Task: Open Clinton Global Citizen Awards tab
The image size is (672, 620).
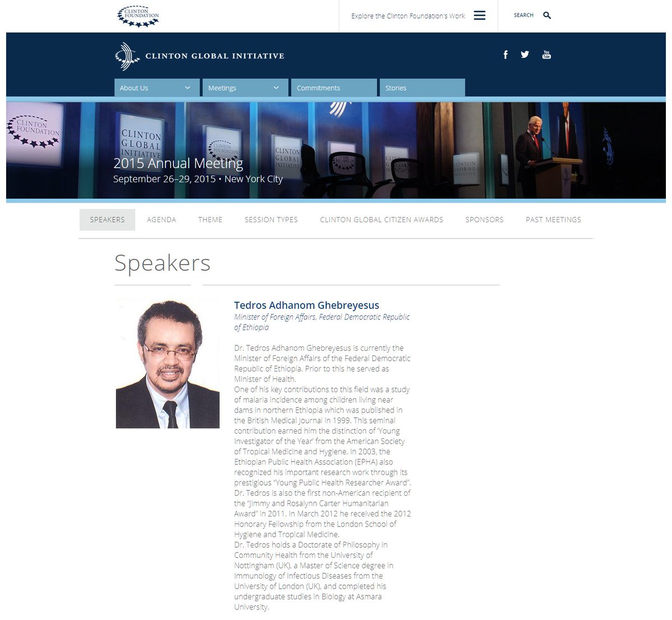Action: pyautogui.click(x=381, y=220)
